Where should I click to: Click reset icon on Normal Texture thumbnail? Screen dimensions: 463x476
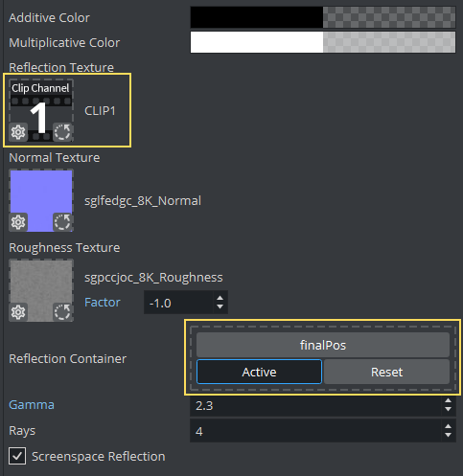[x=62, y=222]
